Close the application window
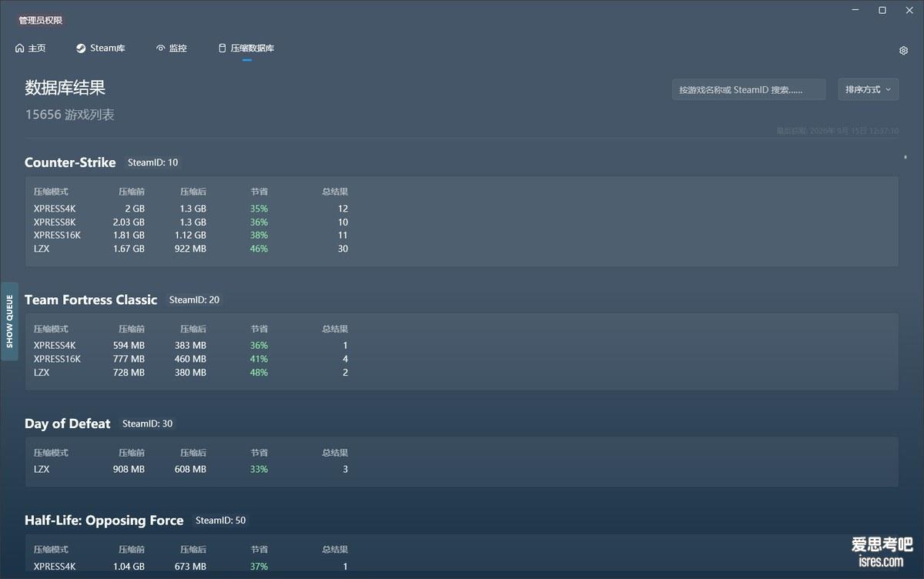The width and height of the screenshot is (924, 579). 909,10
